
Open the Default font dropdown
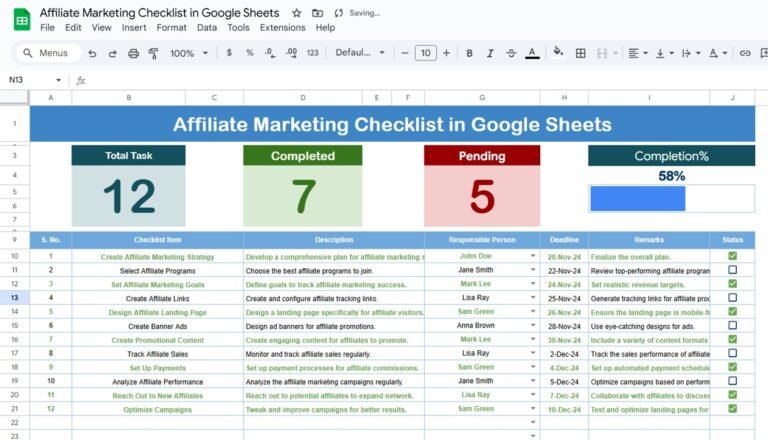(360, 53)
